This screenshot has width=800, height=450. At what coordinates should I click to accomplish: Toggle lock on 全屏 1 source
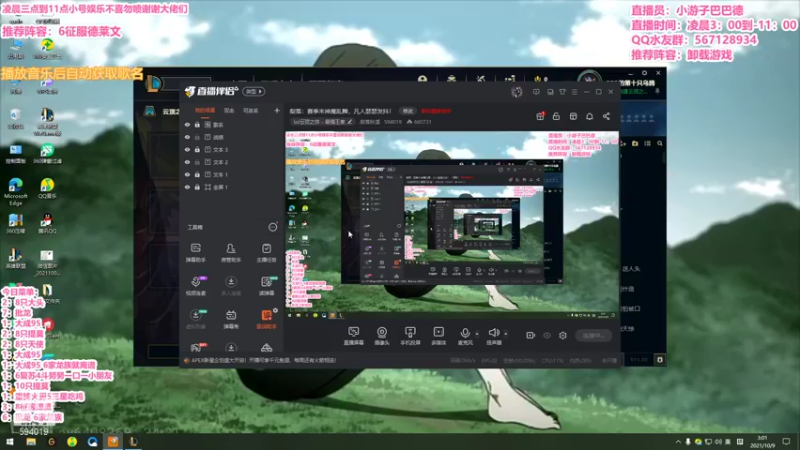tap(197, 187)
